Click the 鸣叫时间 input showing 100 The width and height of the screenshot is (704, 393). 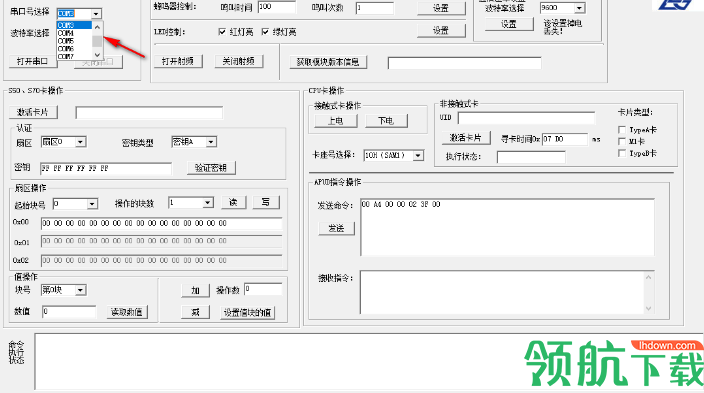coord(277,7)
